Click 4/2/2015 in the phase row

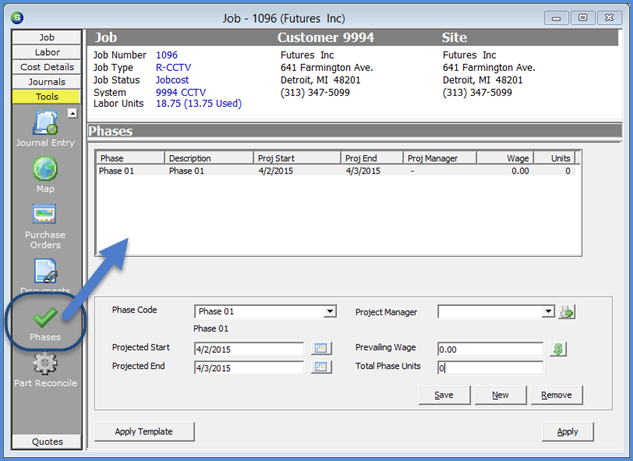point(276,171)
